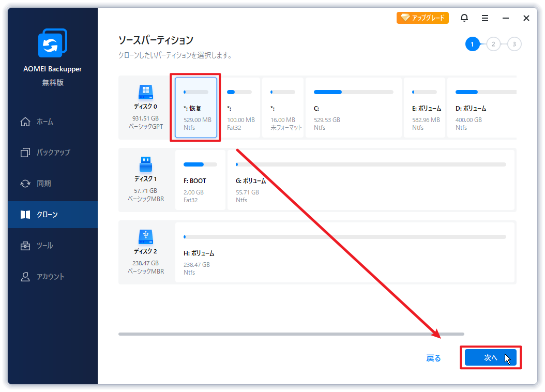This screenshot has height=392, width=545.
Task: Click the 931.51 GB size text
Action: tap(146, 118)
